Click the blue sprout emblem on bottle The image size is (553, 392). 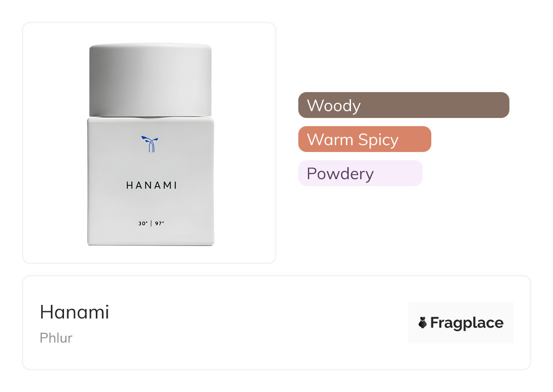150,143
